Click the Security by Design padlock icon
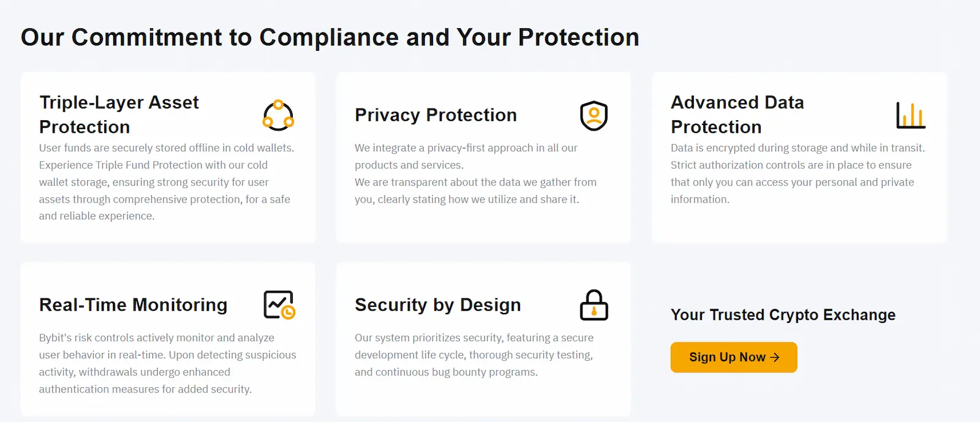980x422 pixels. (x=594, y=305)
